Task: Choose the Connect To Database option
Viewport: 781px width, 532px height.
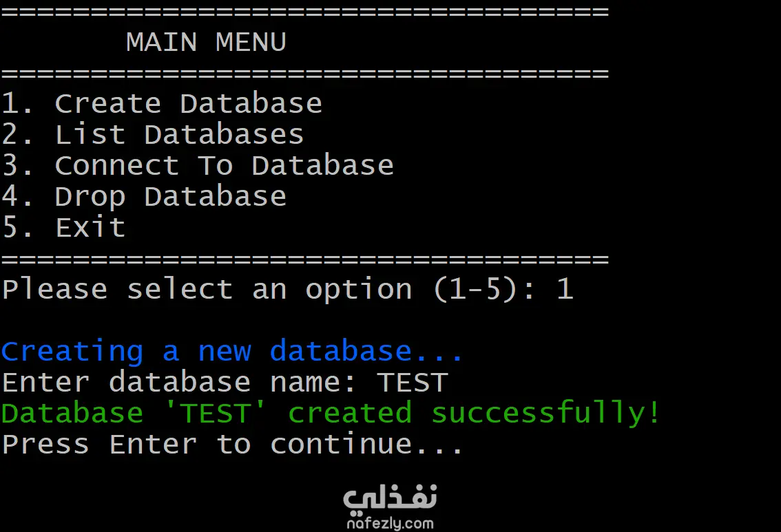Action: click(x=224, y=165)
